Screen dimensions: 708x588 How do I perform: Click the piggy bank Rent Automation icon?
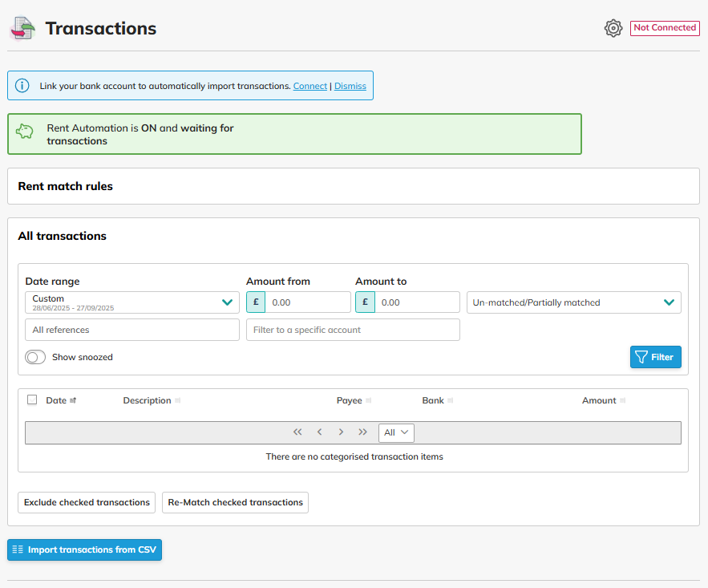pyautogui.click(x=25, y=132)
